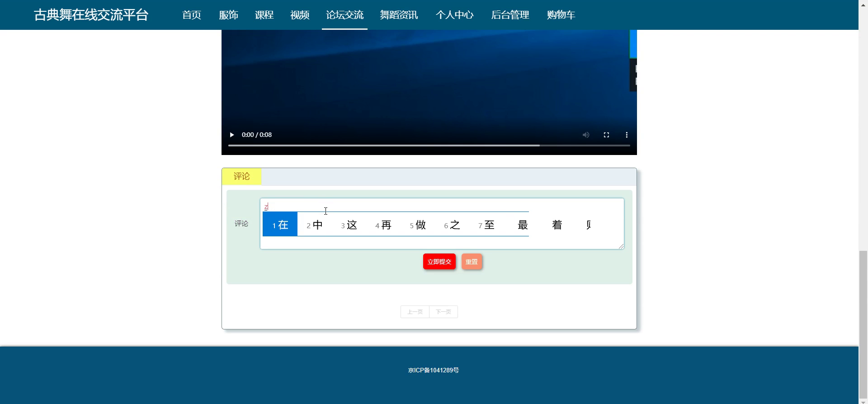Choose IME candidate 7 至
The height and width of the screenshot is (404, 868).
[486, 225]
